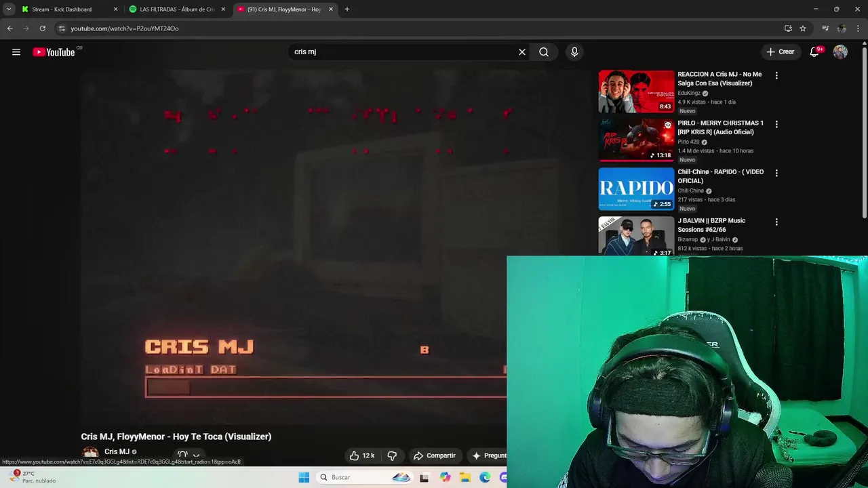Image resolution: width=868 pixels, height=488 pixels.
Task: Like the video with 12 k thumbs up
Action: coord(362,455)
